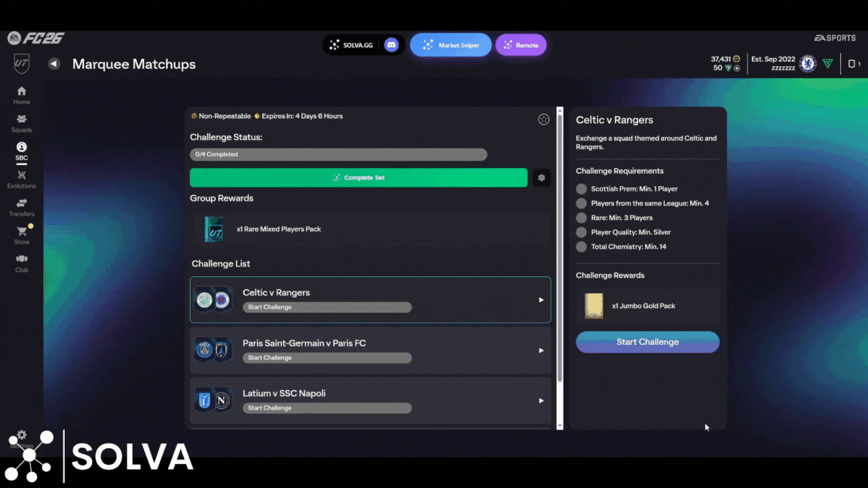Toggle the Scottish Prem requirement indicator
Image resolution: width=868 pixels, height=488 pixels.
point(581,189)
